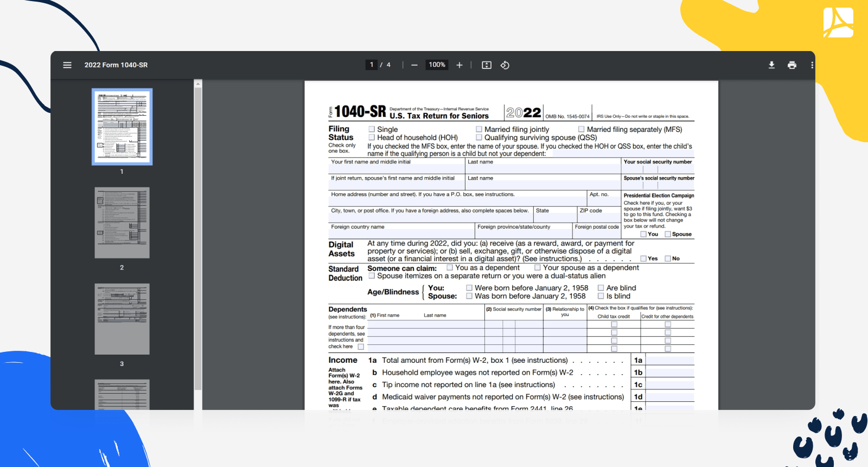Download the PDF file
The height and width of the screenshot is (467, 868).
click(x=771, y=65)
